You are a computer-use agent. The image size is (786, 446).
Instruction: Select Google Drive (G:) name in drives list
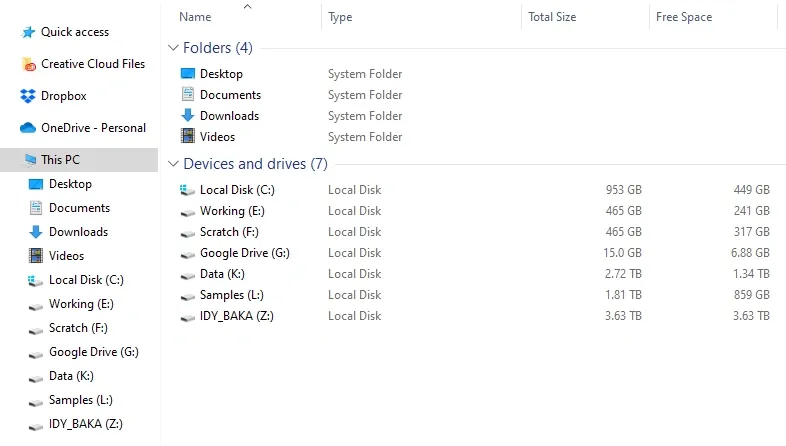[x=245, y=253]
